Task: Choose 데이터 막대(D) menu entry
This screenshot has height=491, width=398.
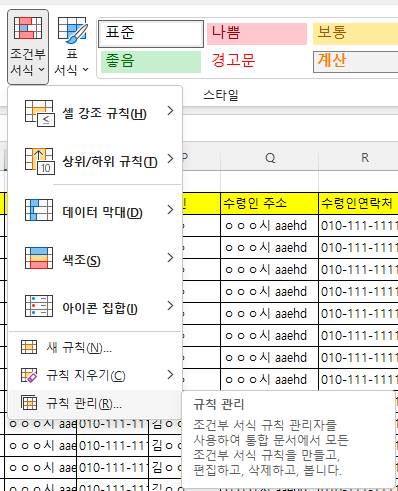Action: (95, 210)
